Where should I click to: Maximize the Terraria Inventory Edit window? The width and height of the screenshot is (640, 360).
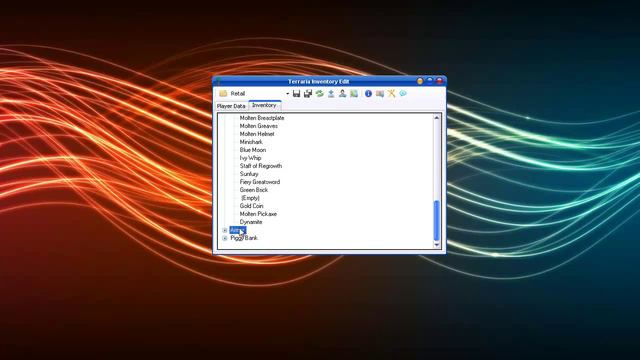tap(430, 81)
